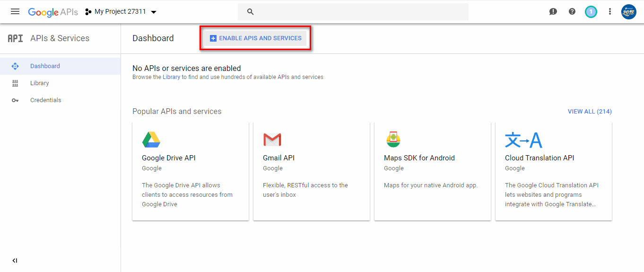Screen dimensions: 644x272
Task: Open the three-dot more options menu
Action: 610,12
